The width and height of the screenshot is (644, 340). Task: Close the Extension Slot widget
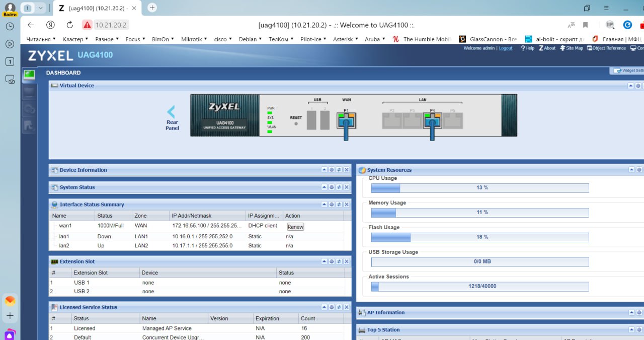click(347, 261)
